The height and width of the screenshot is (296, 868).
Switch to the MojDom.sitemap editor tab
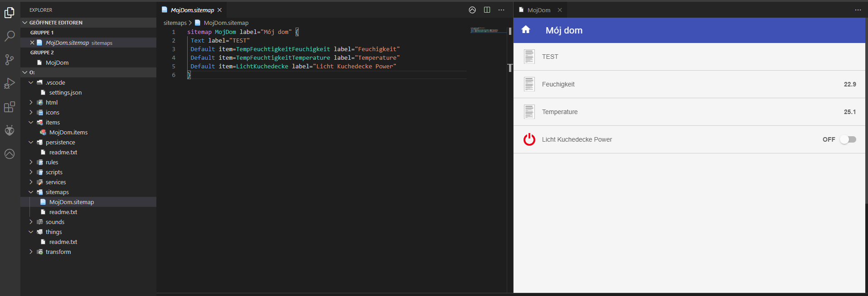click(x=192, y=10)
